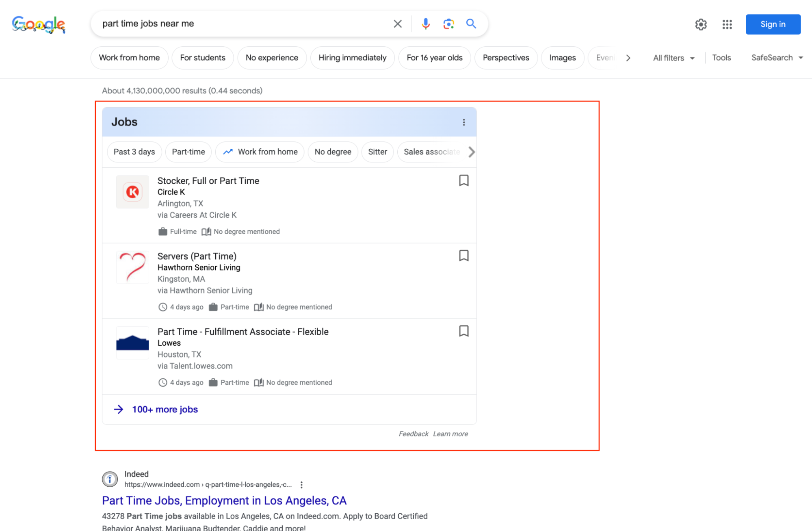Clear the search box text
Viewport: 812px width, 531px height.
pyautogui.click(x=398, y=24)
